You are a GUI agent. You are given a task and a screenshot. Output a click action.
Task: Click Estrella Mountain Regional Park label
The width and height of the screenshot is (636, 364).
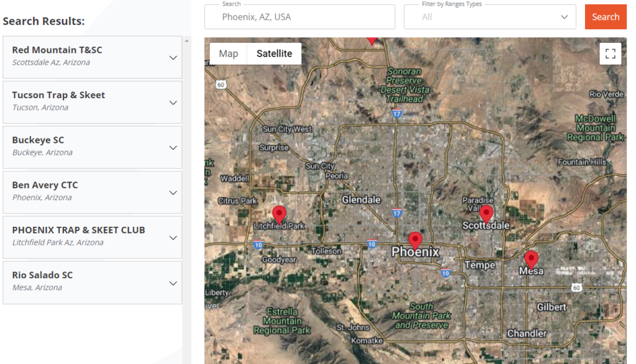point(282,321)
